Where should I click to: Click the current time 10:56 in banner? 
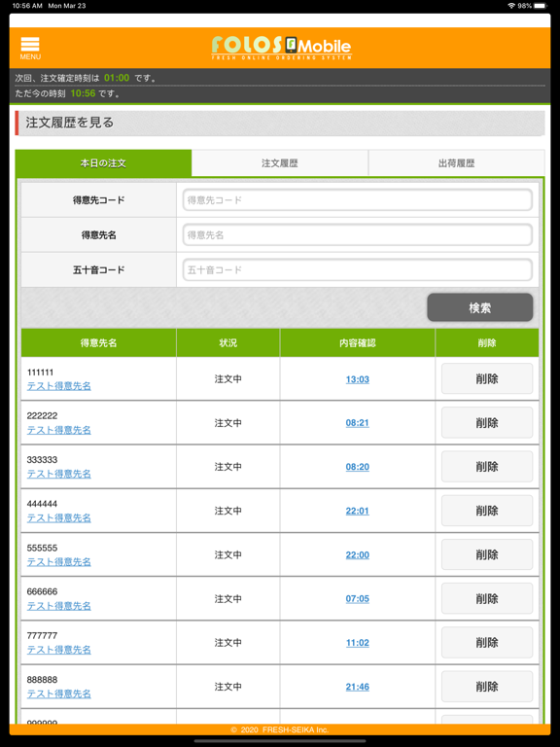click(83, 93)
